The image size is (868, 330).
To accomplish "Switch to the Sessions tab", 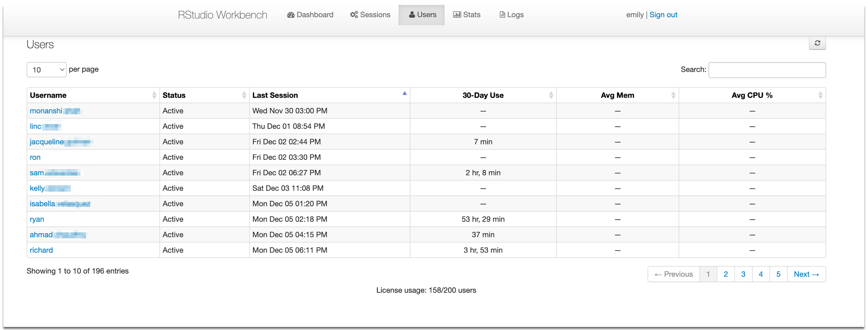I will tap(370, 15).
